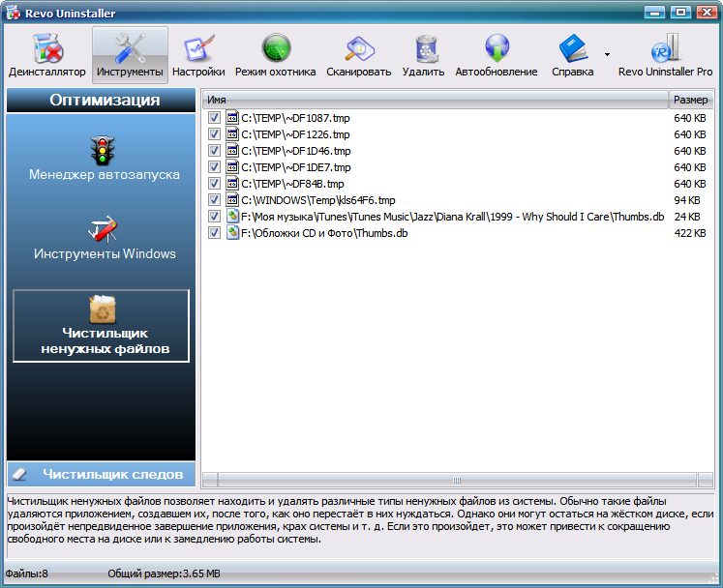Viewport: 723px width, 588px height.
Task: Select Чистильщик ненужных файлов tool
Action: (x=101, y=326)
